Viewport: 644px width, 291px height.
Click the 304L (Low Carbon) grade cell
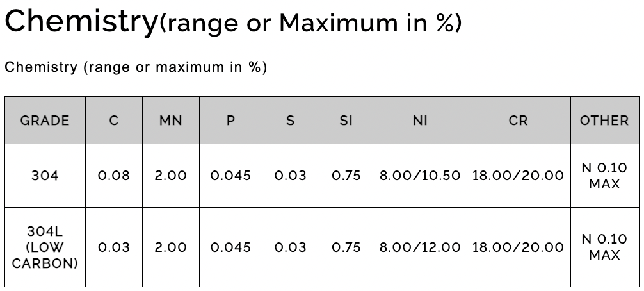click(x=45, y=247)
